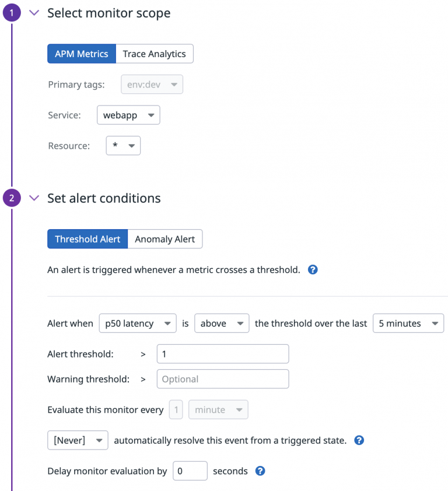This screenshot has height=491, width=448.
Task: Select the APM Metrics tab
Action: pos(81,54)
